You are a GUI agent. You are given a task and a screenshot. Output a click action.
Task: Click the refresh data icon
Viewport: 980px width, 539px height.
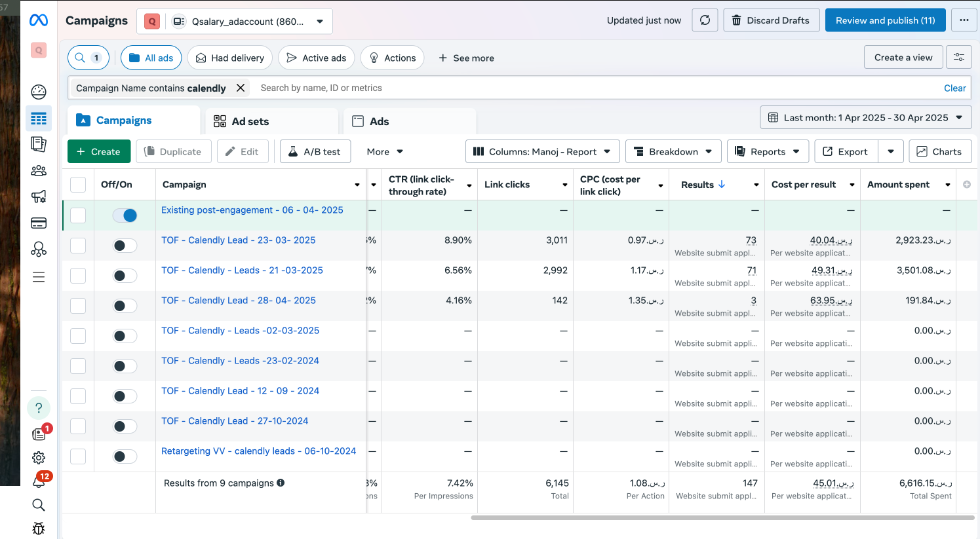point(705,20)
